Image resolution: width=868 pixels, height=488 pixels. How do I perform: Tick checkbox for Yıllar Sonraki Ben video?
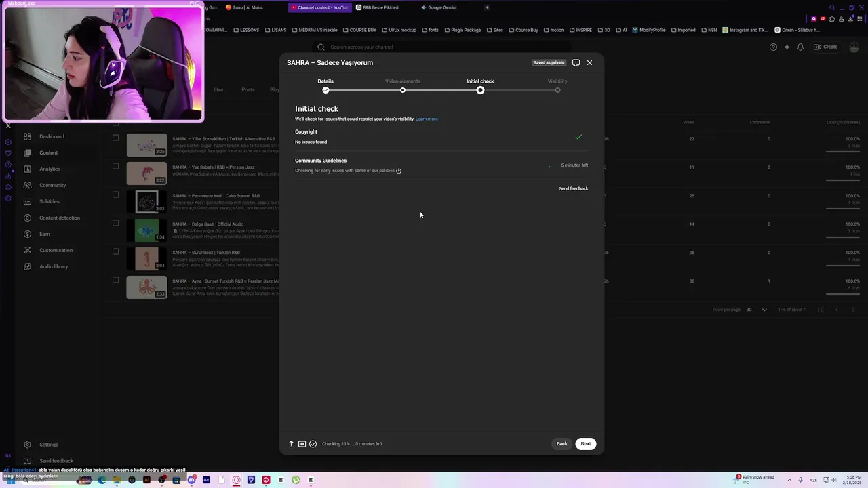pyautogui.click(x=115, y=138)
